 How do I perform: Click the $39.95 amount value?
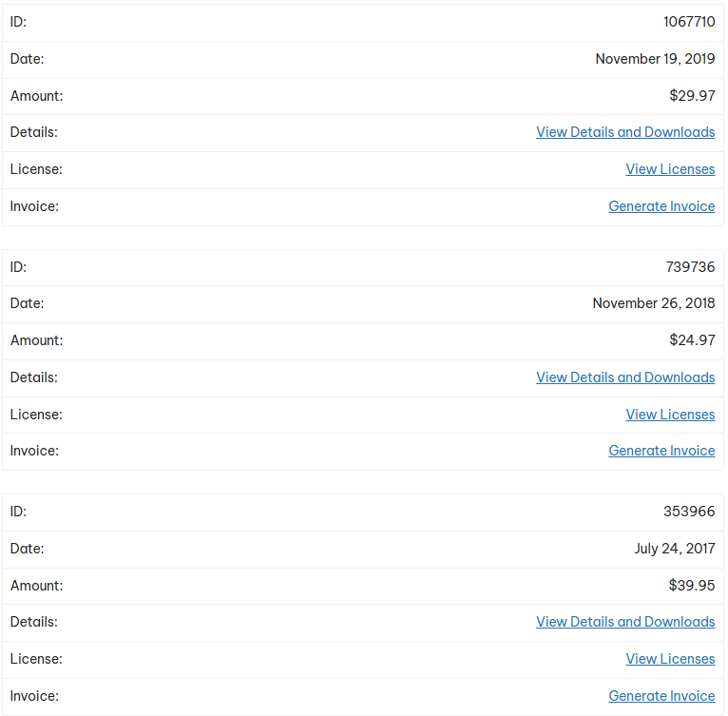[x=692, y=586]
